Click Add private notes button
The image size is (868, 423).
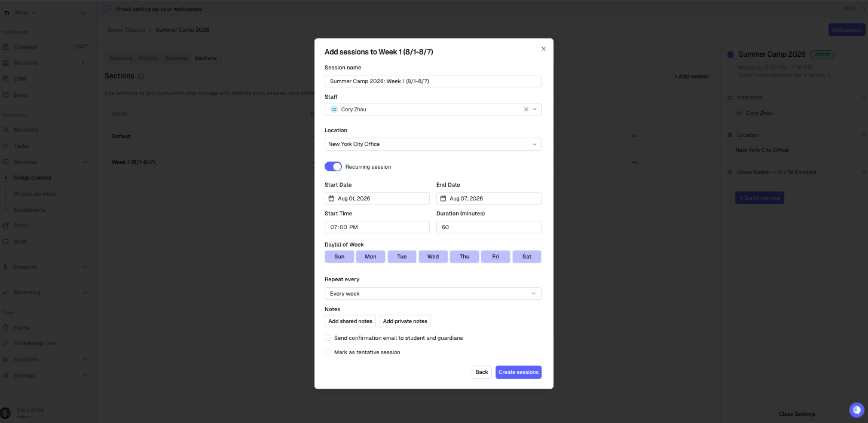(405, 321)
